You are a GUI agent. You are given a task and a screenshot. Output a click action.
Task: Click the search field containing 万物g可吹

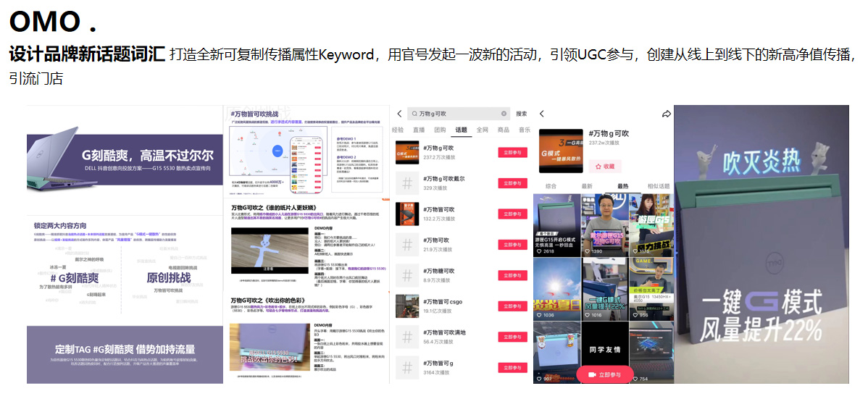(459, 114)
